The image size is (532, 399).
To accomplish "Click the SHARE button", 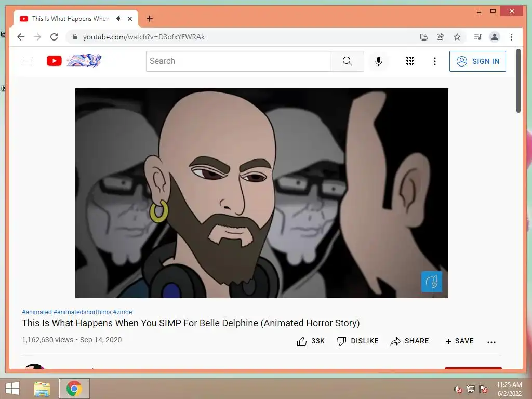I will tap(409, 341).
